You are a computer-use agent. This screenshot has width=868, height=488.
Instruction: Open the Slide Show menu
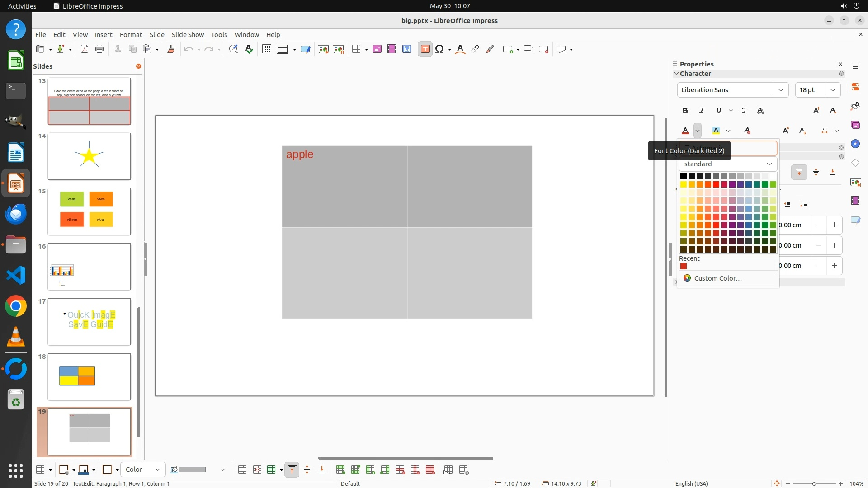188,34
